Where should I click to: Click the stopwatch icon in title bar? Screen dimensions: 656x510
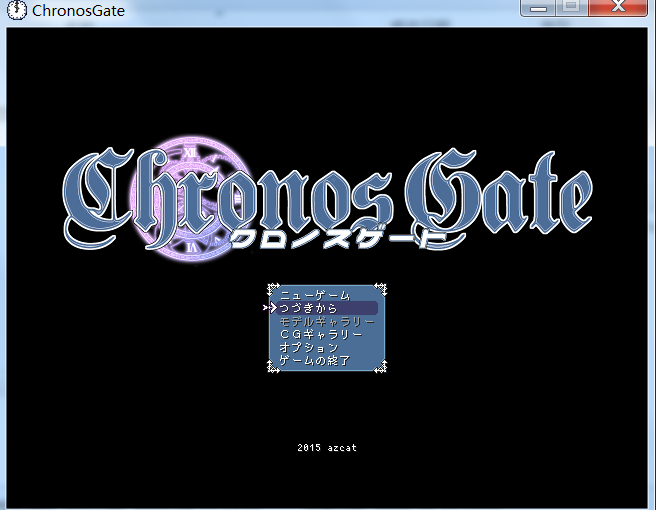(16, 12)
